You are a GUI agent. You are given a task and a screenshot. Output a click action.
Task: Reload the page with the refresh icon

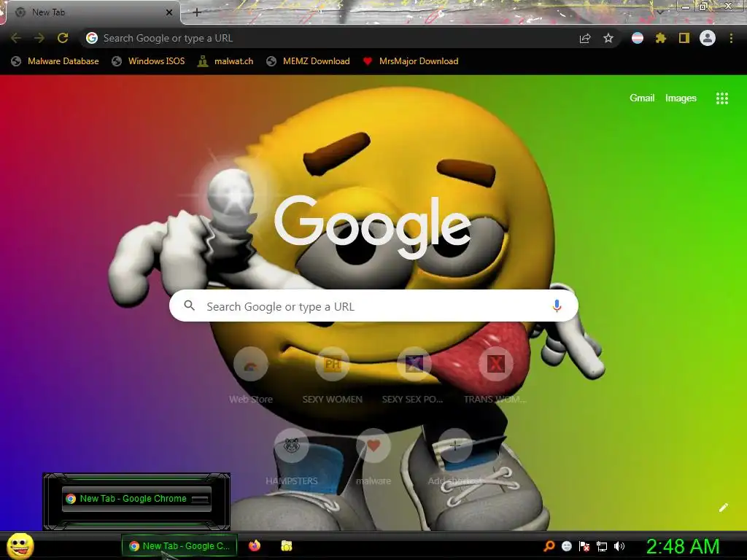[x=63, y=38]
